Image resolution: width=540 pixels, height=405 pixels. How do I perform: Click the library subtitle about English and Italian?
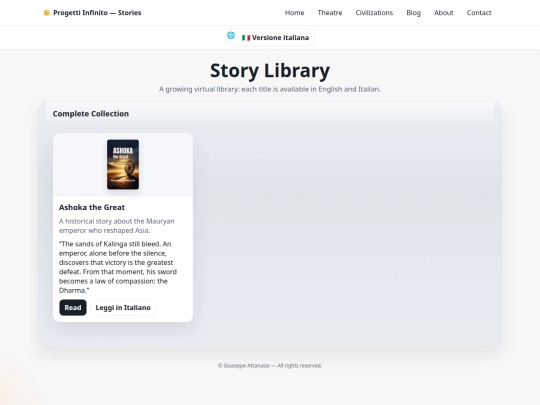[270, 89]
